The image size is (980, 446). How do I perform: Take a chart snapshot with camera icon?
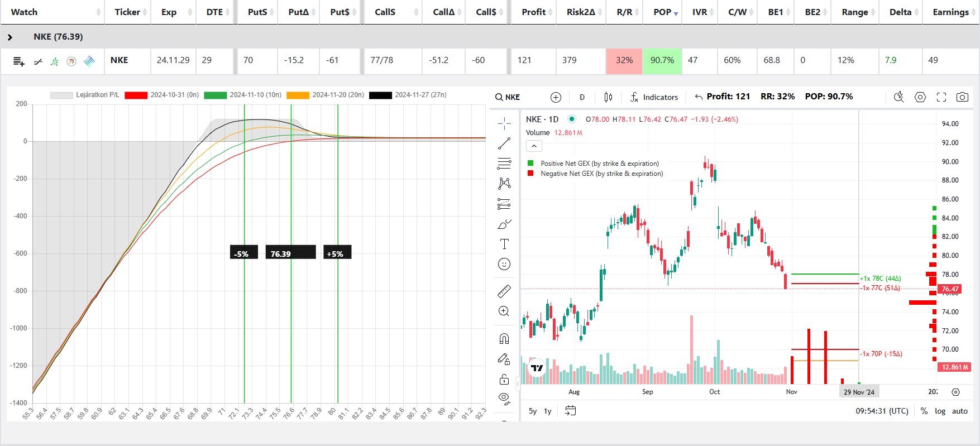click(962, 97)
